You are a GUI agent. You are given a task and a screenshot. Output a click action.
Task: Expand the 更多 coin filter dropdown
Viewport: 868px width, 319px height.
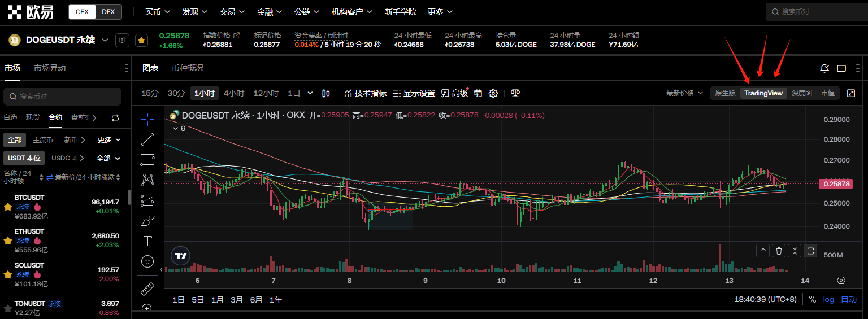click(x=109, y=139)
